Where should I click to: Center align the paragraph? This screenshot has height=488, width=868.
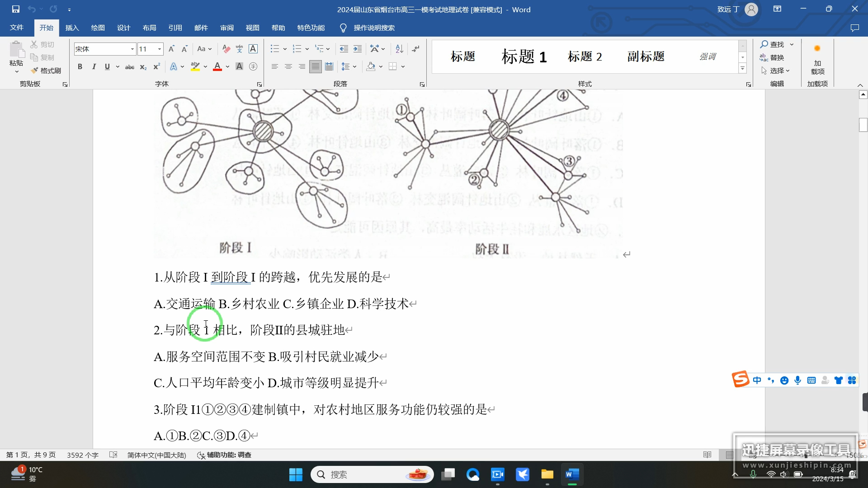click(x=288, y=67)
